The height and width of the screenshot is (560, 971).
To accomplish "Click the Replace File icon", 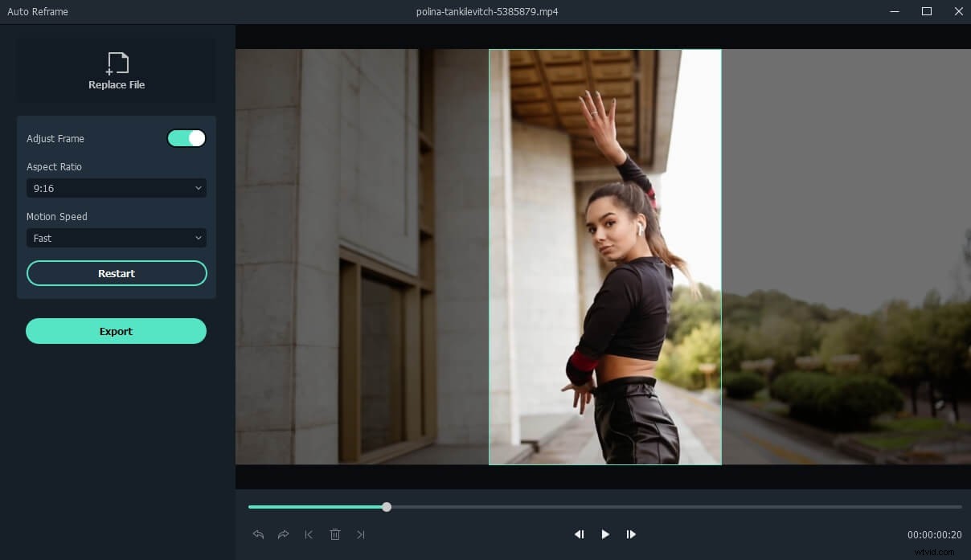I will coord(117,64).
